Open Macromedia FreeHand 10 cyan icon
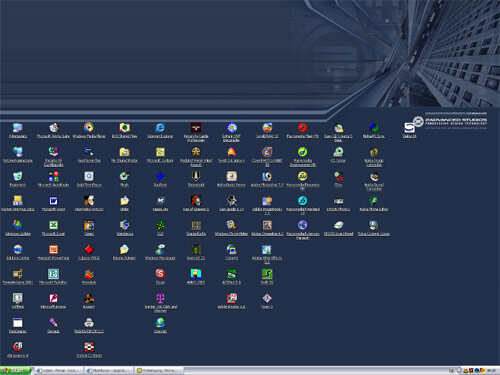This screenshot has height=375, width=500. (x=302, y=201)
